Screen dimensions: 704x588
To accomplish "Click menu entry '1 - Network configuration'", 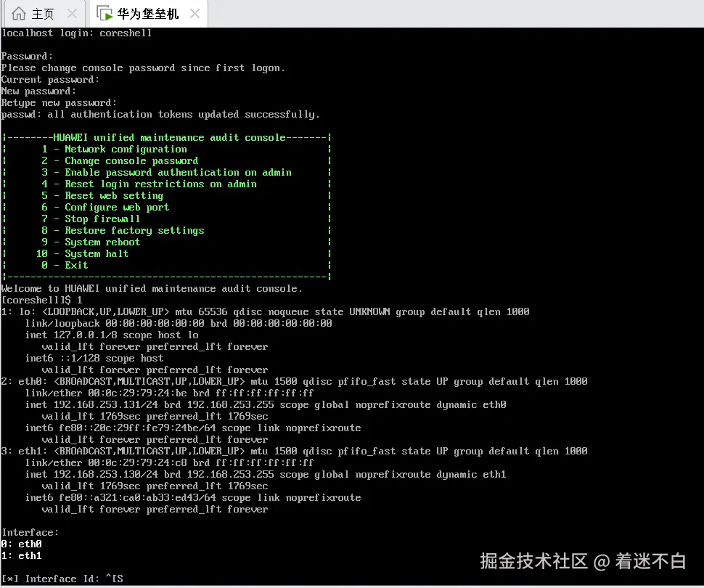I will click(115, 149).
